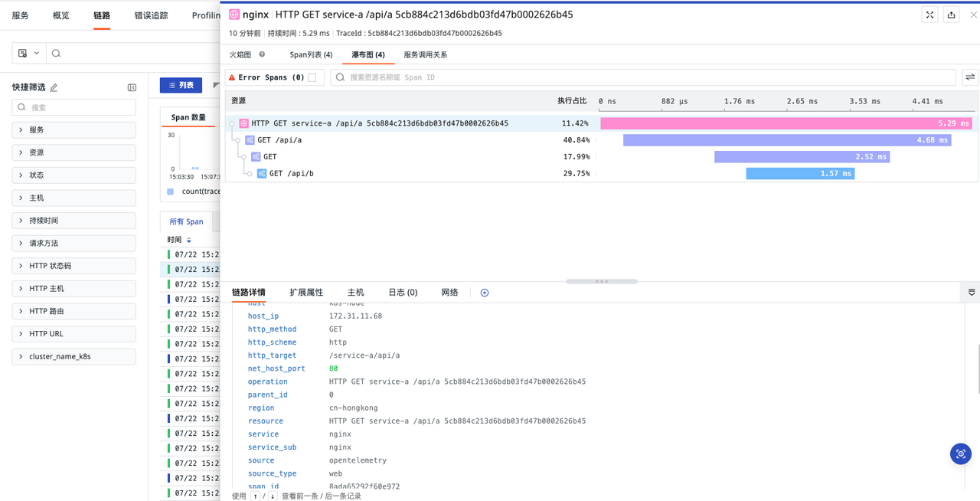Click the panel resize handle with three dots

(602, 281)
